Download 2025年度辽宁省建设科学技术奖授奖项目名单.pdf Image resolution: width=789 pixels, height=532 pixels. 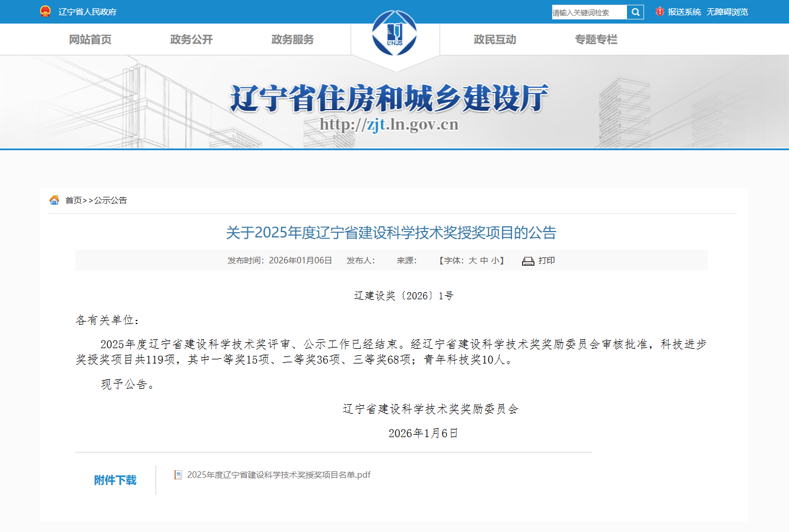(279, 475)
